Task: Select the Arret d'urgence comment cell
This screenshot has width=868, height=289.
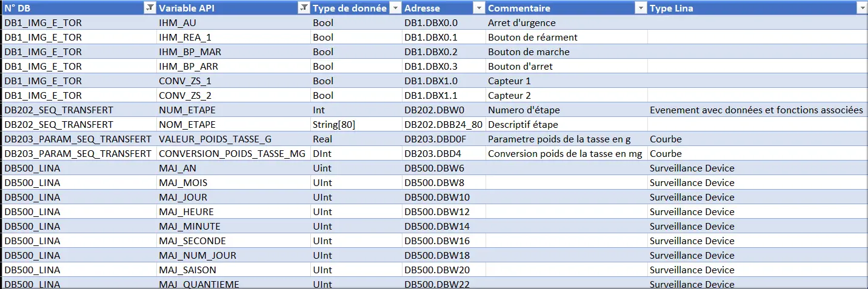Action: 566,22
